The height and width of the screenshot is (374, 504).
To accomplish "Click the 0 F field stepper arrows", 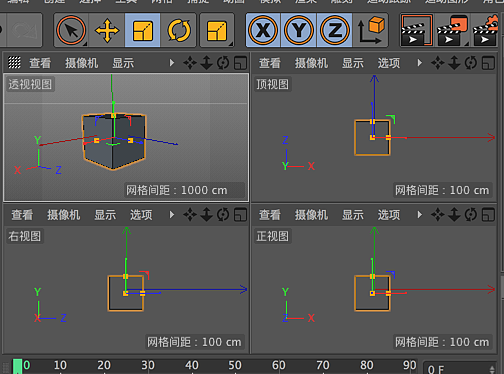I will [x=492, y=369].
